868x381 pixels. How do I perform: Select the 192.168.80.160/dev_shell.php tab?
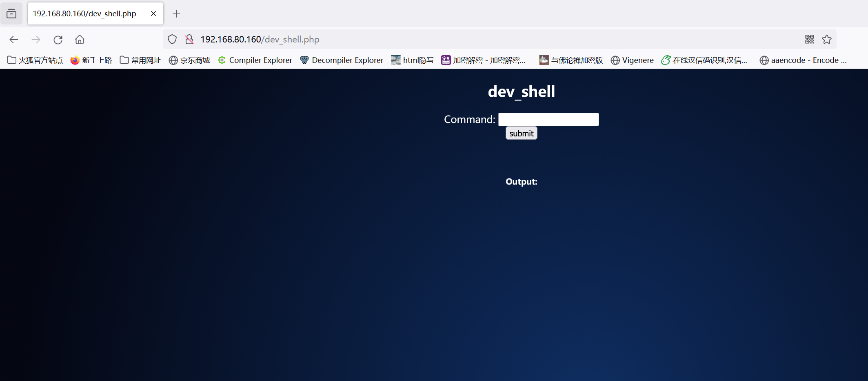[x=95, y=13]
